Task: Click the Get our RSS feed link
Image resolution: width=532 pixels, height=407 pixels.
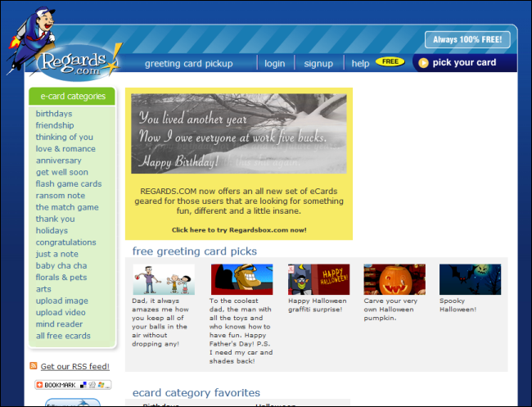Action: [75, 367]
